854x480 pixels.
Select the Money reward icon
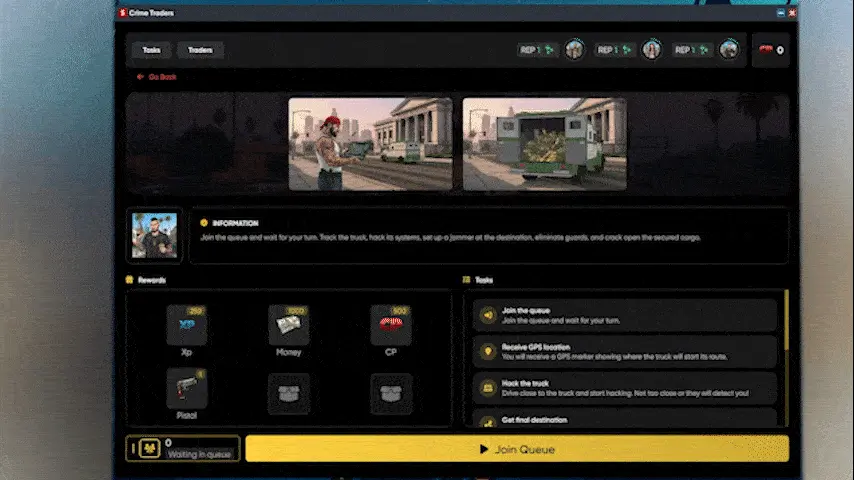[289, 325]
